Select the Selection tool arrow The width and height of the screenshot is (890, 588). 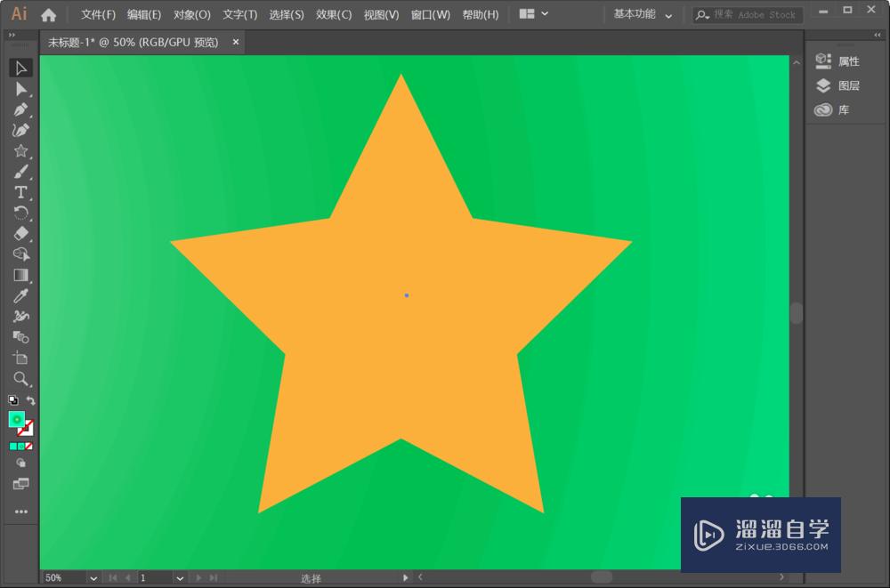tap(21, 68)
